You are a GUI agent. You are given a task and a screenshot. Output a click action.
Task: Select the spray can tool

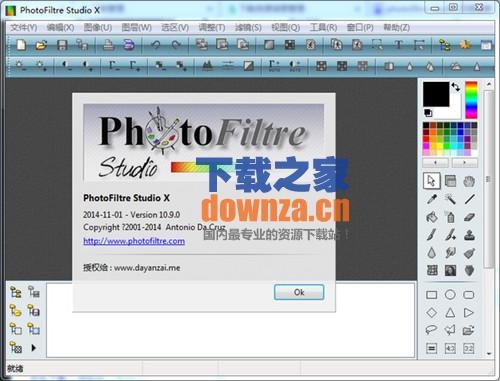450,217
